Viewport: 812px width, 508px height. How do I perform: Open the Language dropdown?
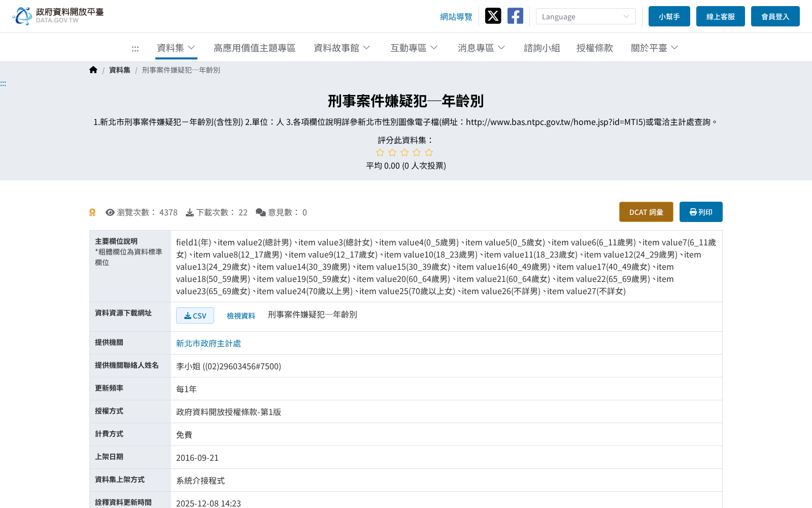tap(586, 16)
